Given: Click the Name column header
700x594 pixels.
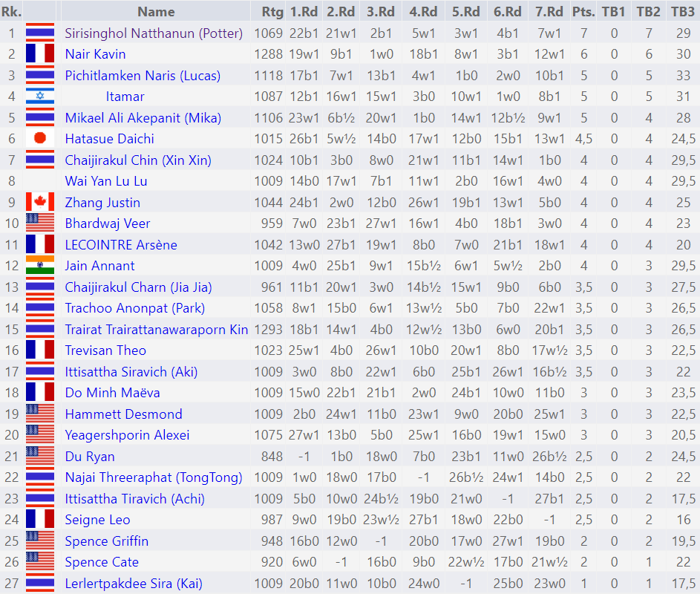Looking at the screenshot, I should [156, 11].
